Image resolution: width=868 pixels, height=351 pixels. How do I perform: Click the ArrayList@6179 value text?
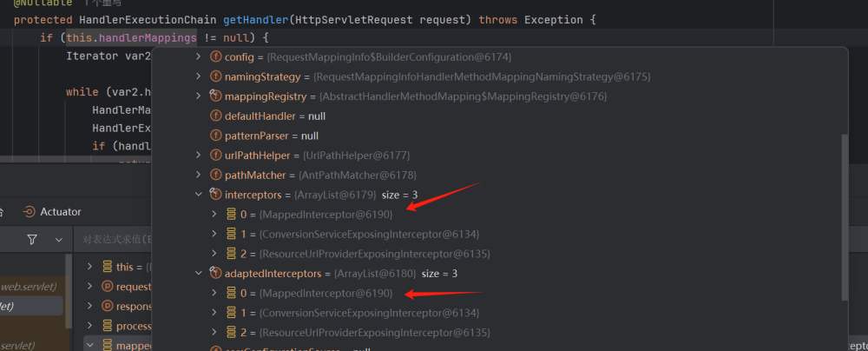[335, 195]
